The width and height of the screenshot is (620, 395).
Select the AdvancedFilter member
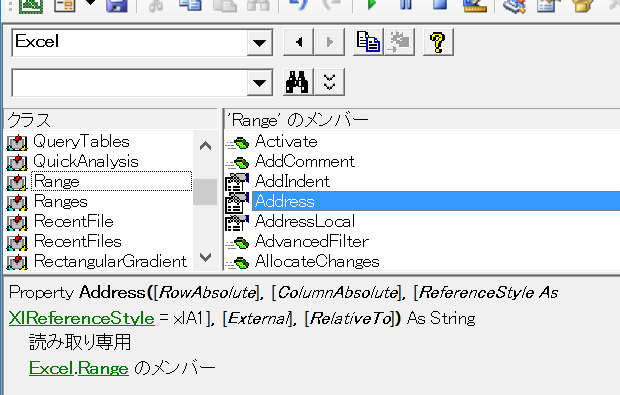click(312, 241)
